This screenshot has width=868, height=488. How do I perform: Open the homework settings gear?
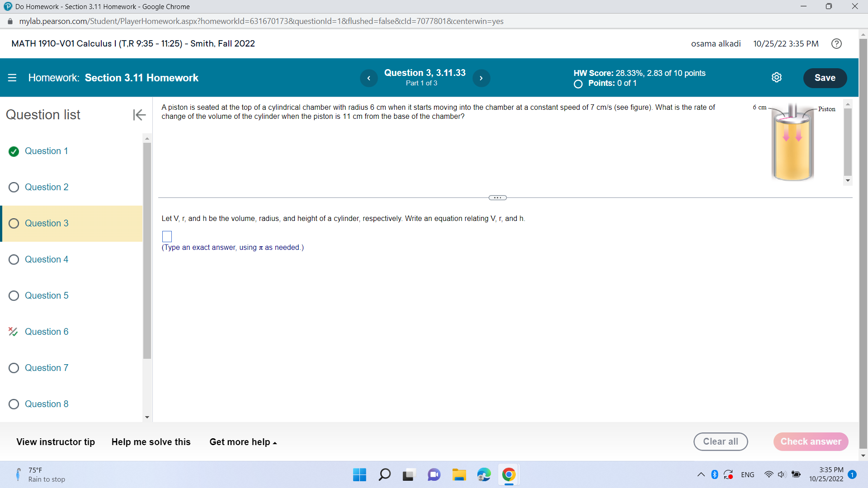click(x=777, y=77)
